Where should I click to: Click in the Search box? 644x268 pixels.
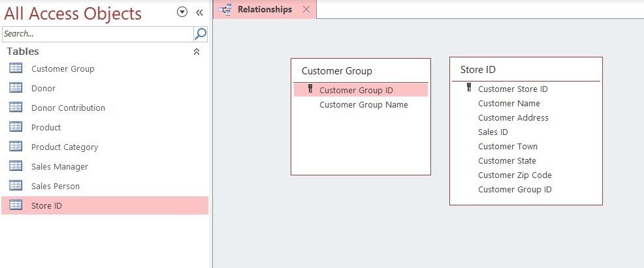coord(98,34)
